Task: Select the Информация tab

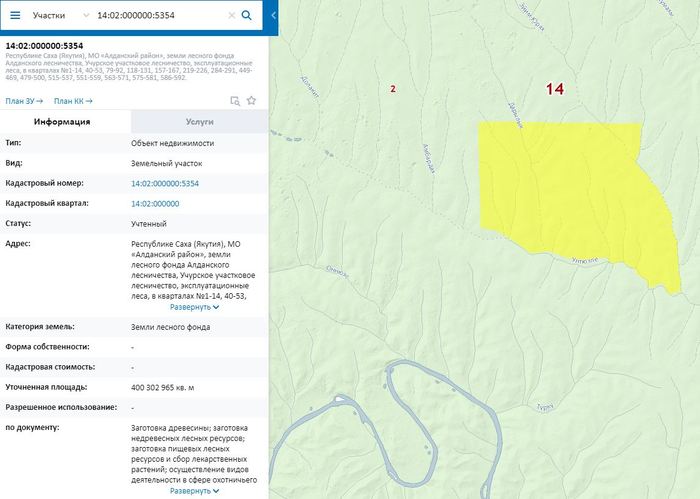Action: tap(63, 121)
